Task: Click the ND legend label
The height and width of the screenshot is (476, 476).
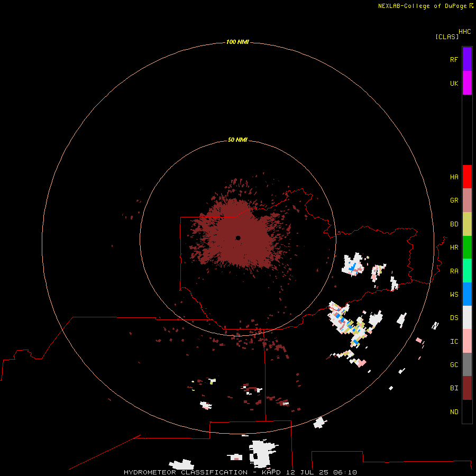Action: click(454, 412)
